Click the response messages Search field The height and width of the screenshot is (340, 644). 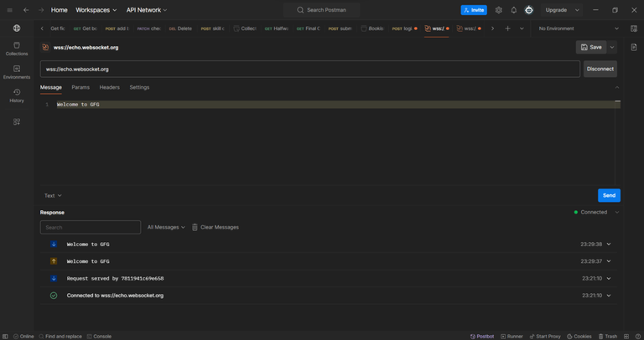coord(91,227)
